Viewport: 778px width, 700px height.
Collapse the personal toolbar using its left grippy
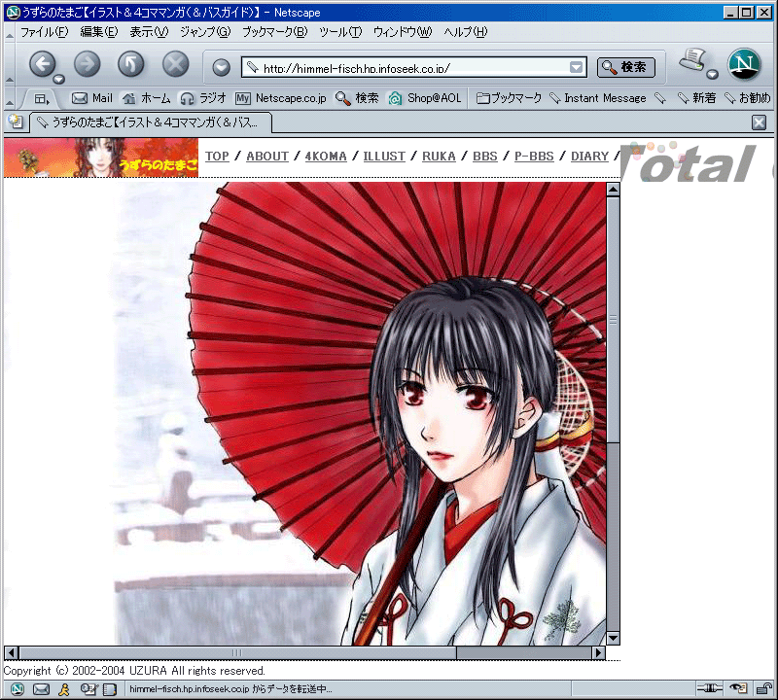(10, 99)
